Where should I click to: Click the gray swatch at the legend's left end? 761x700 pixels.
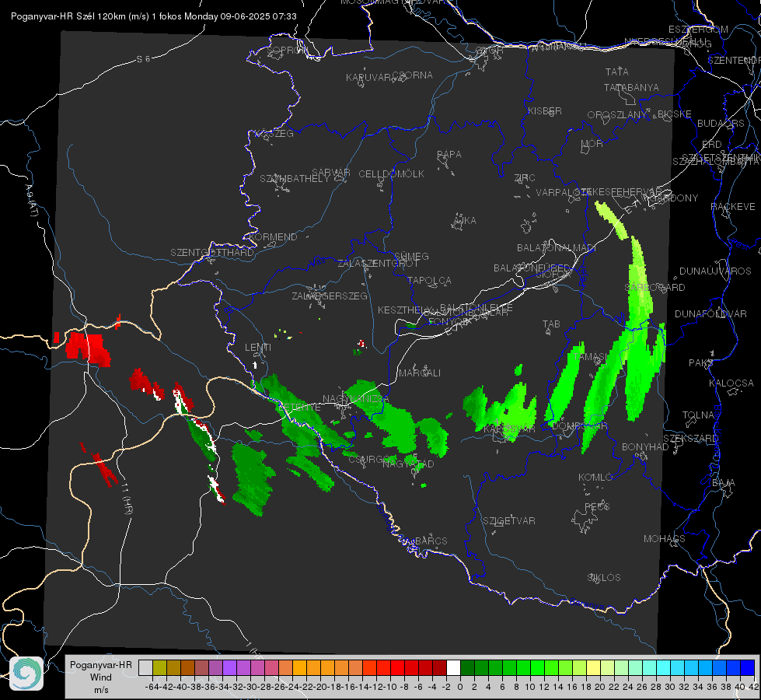(x=145, y=668)
